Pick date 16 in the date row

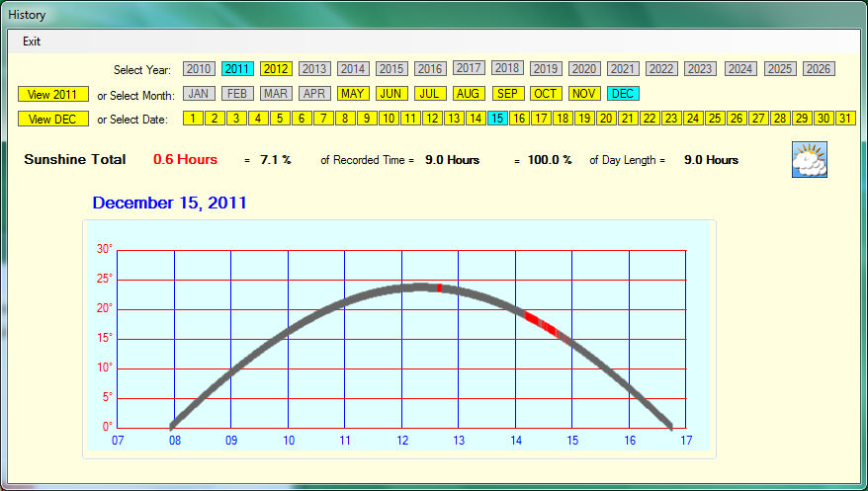pyautogui.click(x=519, y=118)
